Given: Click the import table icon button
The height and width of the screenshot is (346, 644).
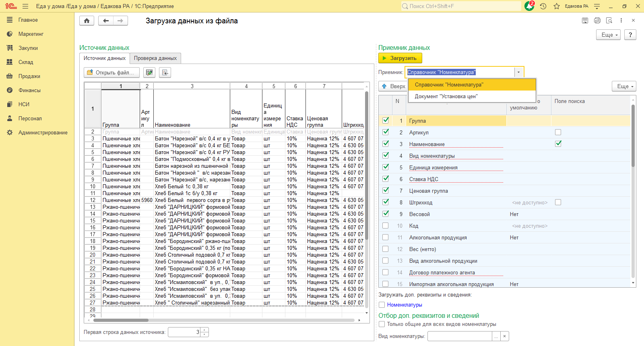Looking at the screenshot, I should click(x=165, y=72).
